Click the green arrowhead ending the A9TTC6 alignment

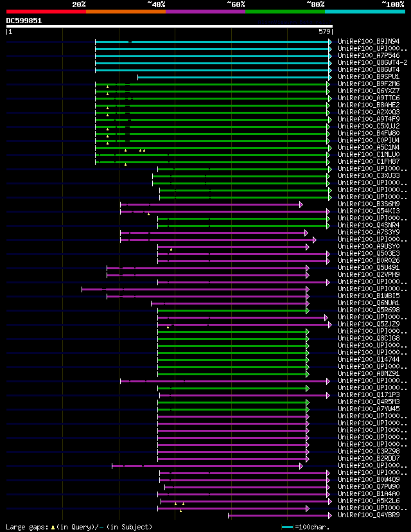point(330,98)
